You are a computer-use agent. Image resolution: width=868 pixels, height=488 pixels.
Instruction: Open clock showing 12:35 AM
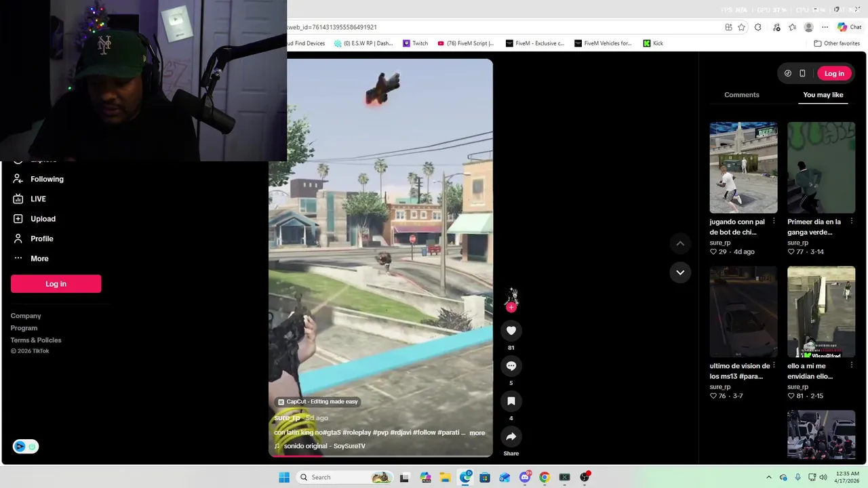pos(848,477)
